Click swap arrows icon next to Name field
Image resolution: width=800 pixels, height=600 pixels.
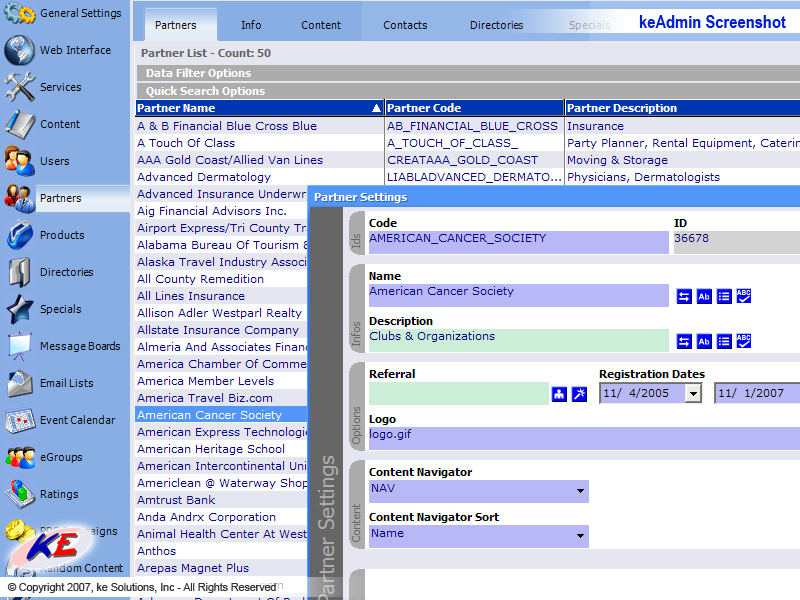click(684, 296)
